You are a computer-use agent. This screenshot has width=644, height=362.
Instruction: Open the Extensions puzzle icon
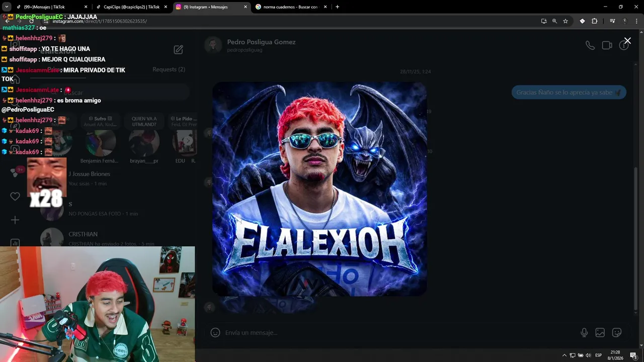pyautogui.click(x=595, y=21)
